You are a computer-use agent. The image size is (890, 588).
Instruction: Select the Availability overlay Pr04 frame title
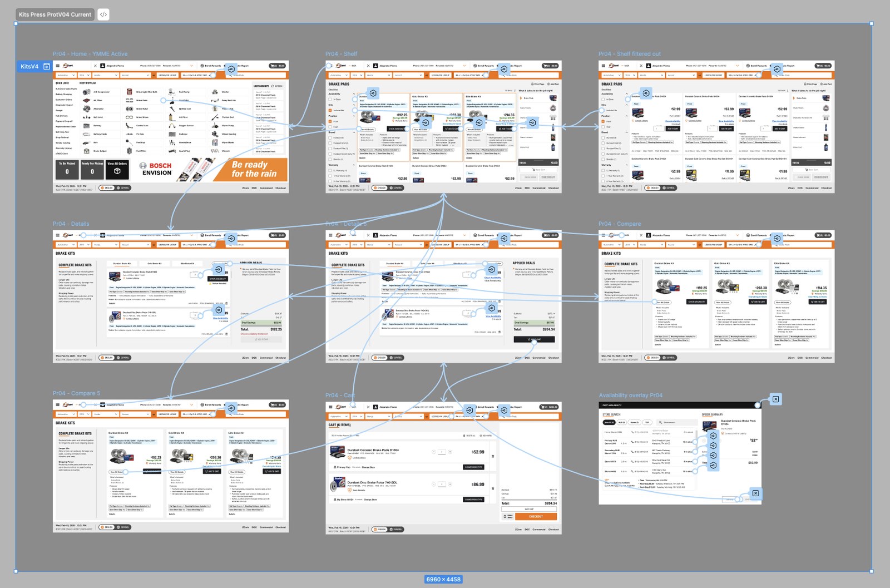[631, 396]
